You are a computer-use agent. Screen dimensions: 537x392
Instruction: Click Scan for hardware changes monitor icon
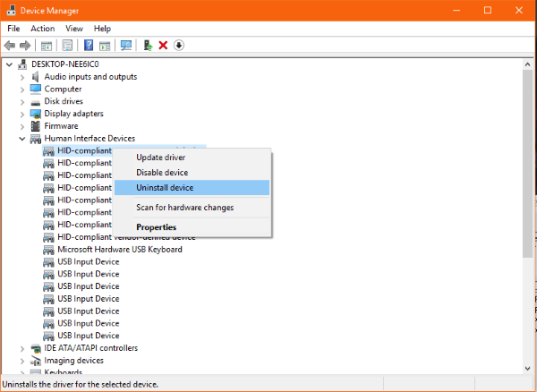click(x=126, y=46)
